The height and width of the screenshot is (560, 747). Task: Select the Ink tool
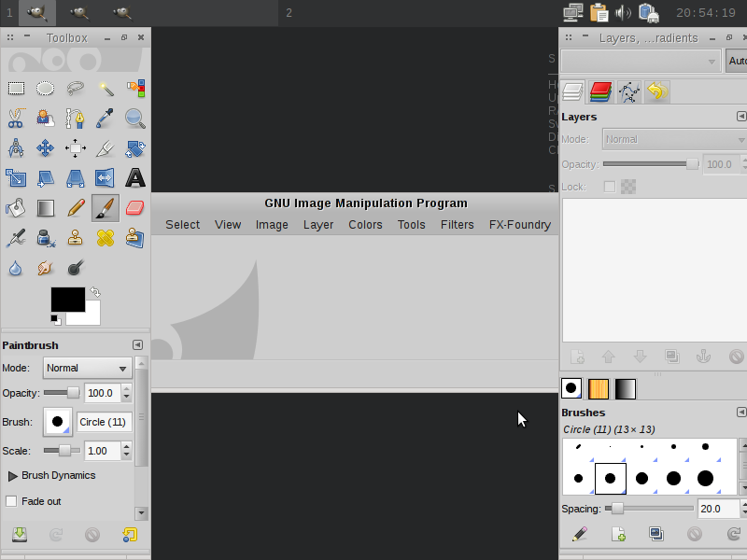click(45, 238)
